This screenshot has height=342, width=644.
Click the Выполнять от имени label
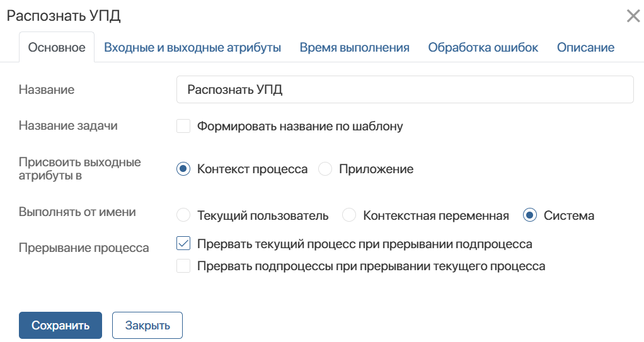click(78, 212)
